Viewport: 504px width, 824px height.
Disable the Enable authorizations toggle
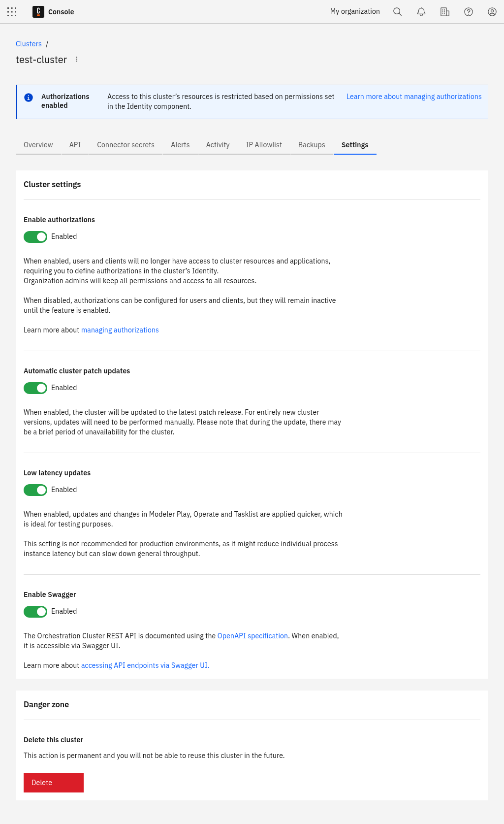pyautogui.click(x=35, y=237)
